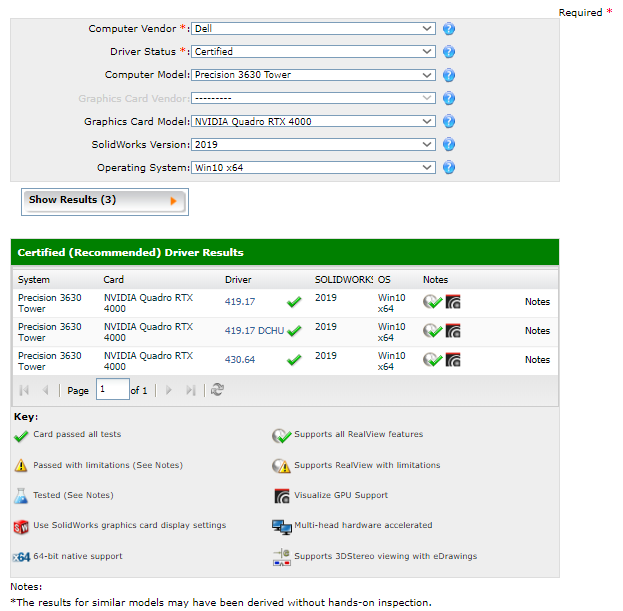Click the page number input field
Image resolution: width=623 pixels, height=611 pixels.
pos(112,390)
